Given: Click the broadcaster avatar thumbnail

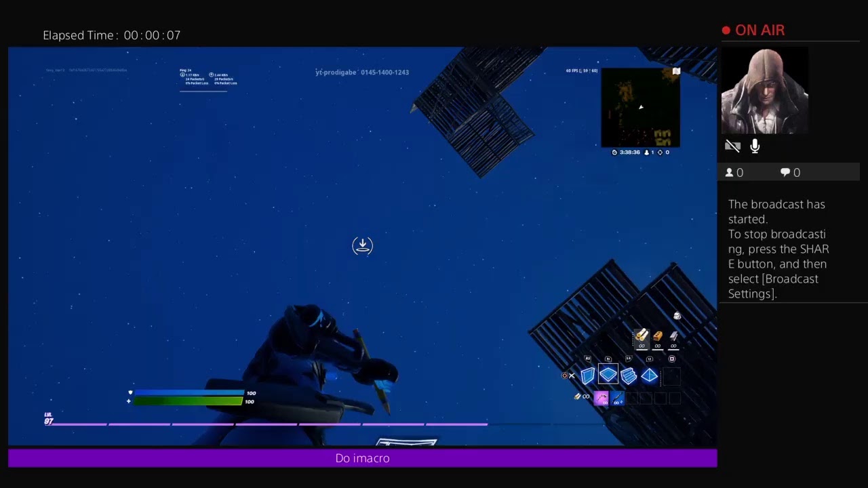Looking at the screenshot, I should 764,91.
